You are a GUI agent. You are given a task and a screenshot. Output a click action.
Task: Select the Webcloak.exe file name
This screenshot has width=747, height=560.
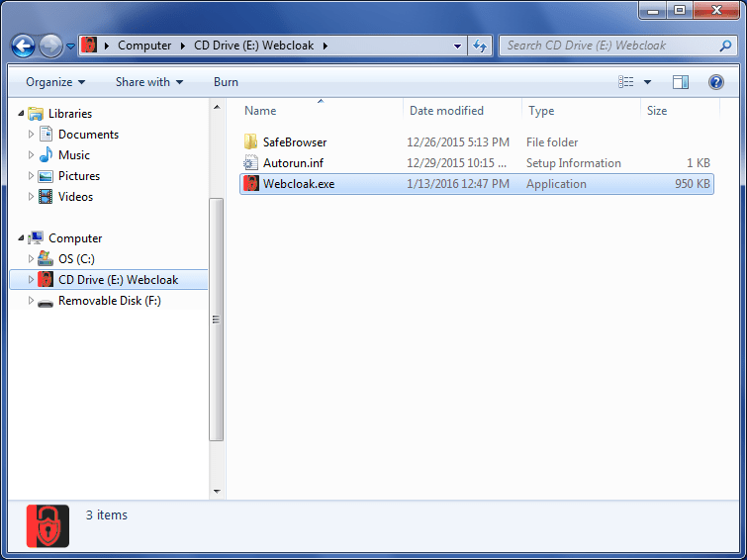pyautogui.click(x=299, y=184)
